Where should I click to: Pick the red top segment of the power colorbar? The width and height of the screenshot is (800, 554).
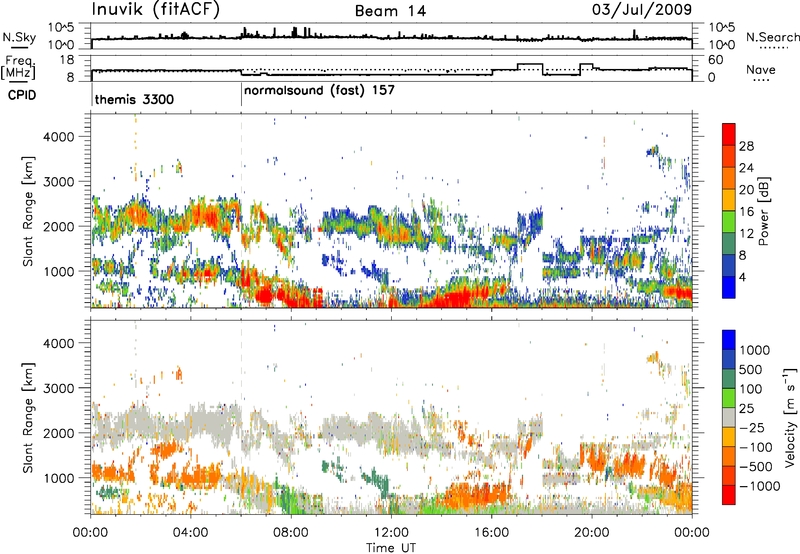[x=729, y=135]
